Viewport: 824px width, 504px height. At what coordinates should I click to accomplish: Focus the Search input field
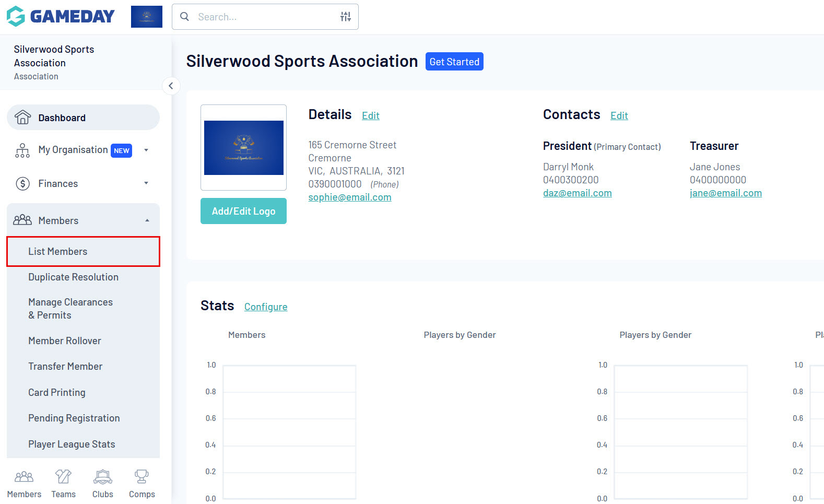(x=265, y=17)
